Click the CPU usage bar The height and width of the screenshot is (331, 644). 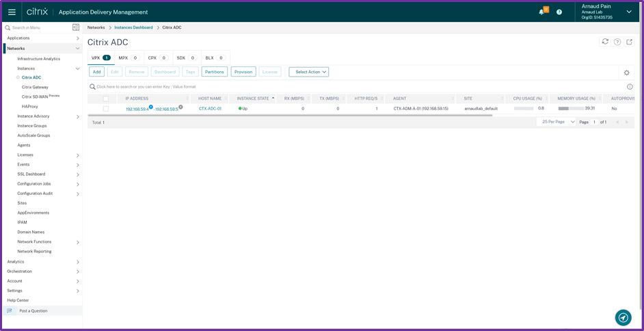pos(524,109)
